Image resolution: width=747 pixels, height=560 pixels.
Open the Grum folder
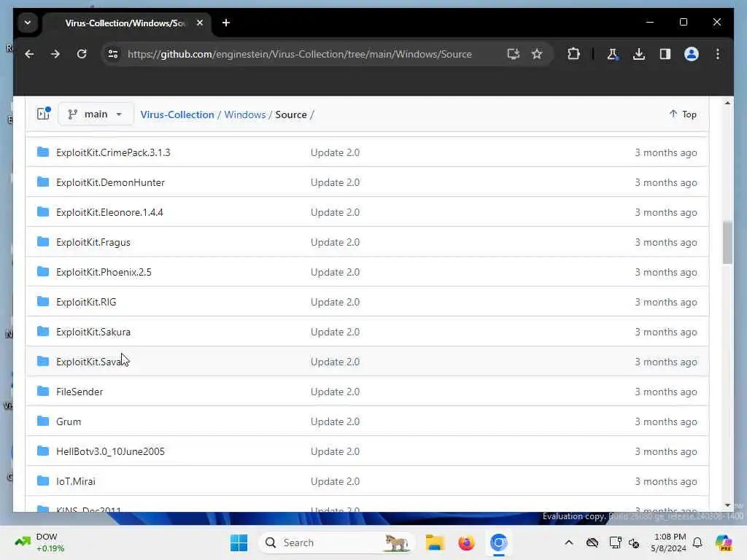point(68,422)
